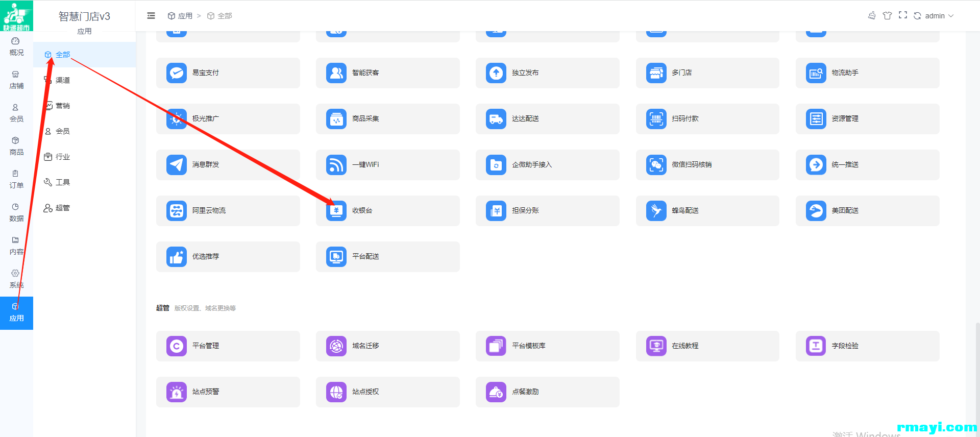Go to 会员 in left navigation rail
The image size is (980, 437).
pyautogui.click(x=16, y=113)
